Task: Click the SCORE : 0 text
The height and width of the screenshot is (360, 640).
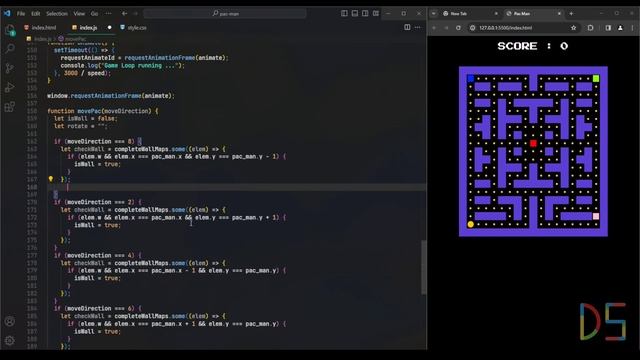Action: point(533,46)
